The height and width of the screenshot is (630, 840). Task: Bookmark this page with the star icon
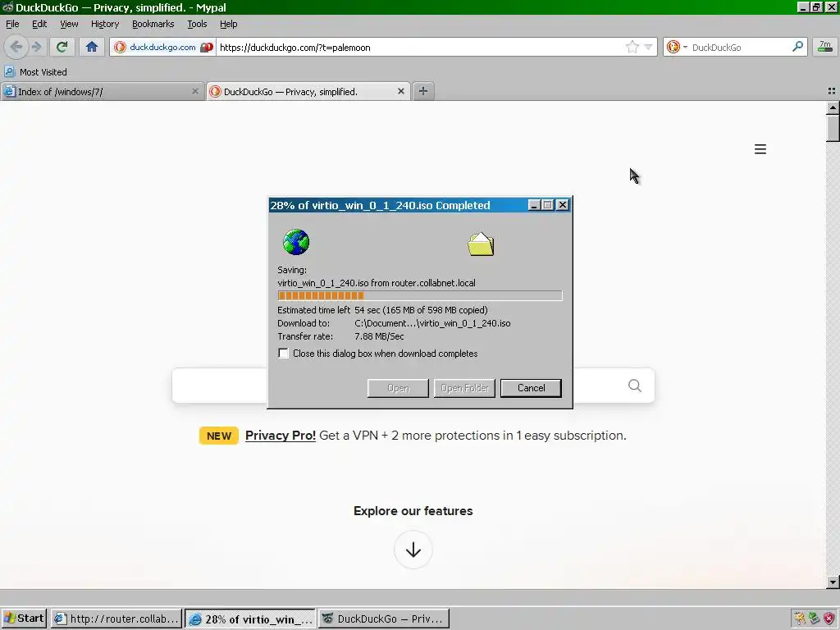tap(632, 47)
